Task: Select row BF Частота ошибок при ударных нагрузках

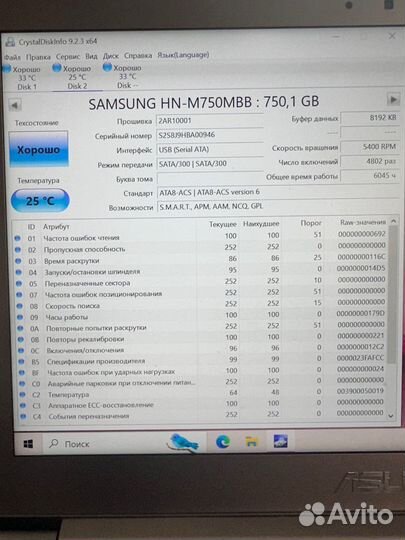Action: coord(200,371)
